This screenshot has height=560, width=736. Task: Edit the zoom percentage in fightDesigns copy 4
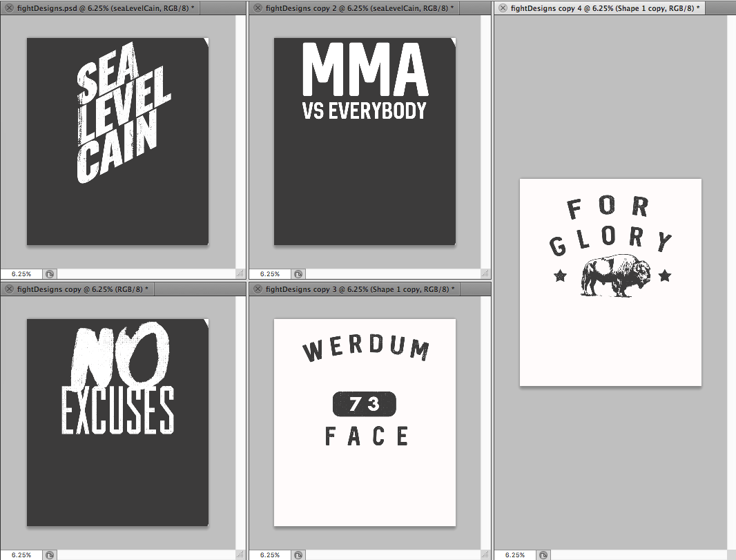(515, 555)
